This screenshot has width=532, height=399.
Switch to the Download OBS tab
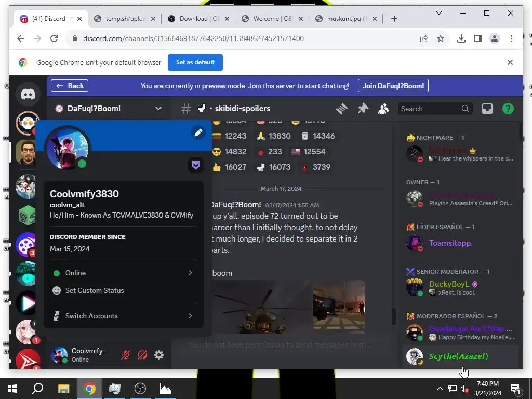[199, 19]
